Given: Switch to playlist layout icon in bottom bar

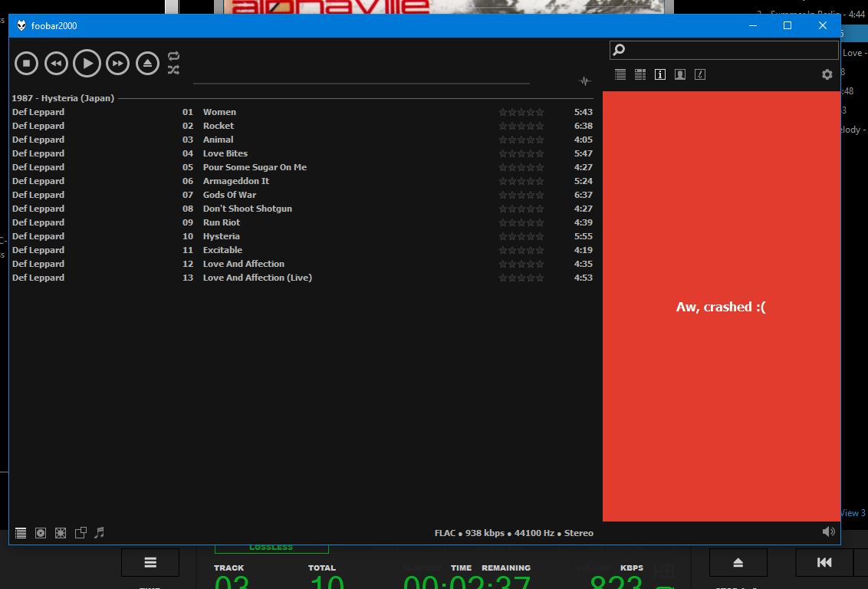Looking at the screenshot, I should (x=21, y=532).
